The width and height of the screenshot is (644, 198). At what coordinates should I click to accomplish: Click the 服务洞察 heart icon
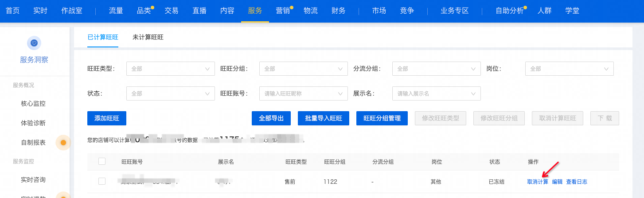[34, 43]
